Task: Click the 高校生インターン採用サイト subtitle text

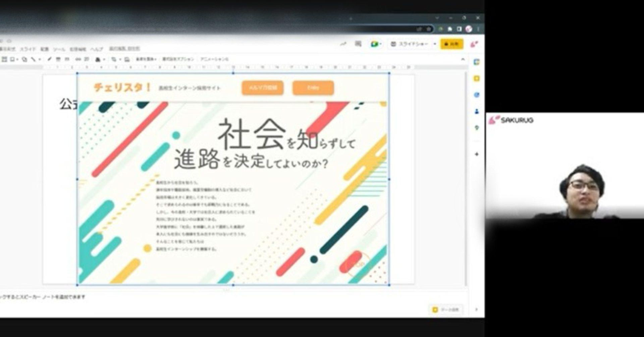Action: [x=190, y=88]
